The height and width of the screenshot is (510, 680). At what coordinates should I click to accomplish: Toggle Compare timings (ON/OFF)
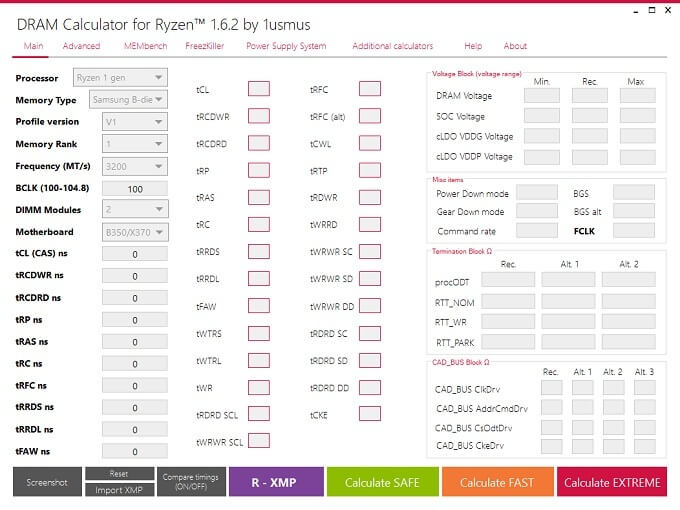[x=191, y=482]
